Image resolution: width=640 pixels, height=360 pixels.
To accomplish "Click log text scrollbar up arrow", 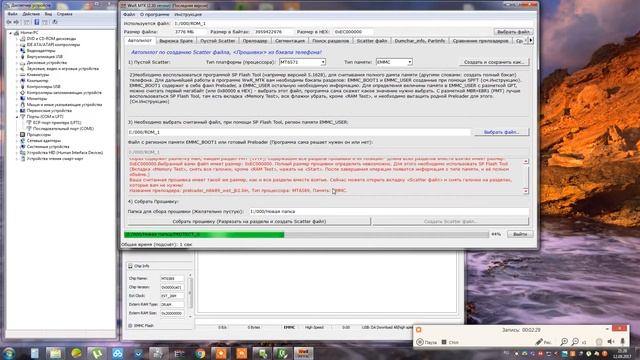I will pyautogui.click(x=526, y=161).
